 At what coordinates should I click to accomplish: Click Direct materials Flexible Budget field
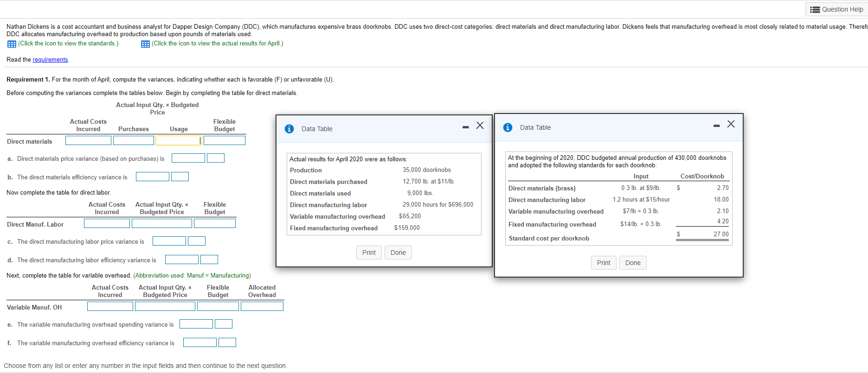[x=225, y=140]
